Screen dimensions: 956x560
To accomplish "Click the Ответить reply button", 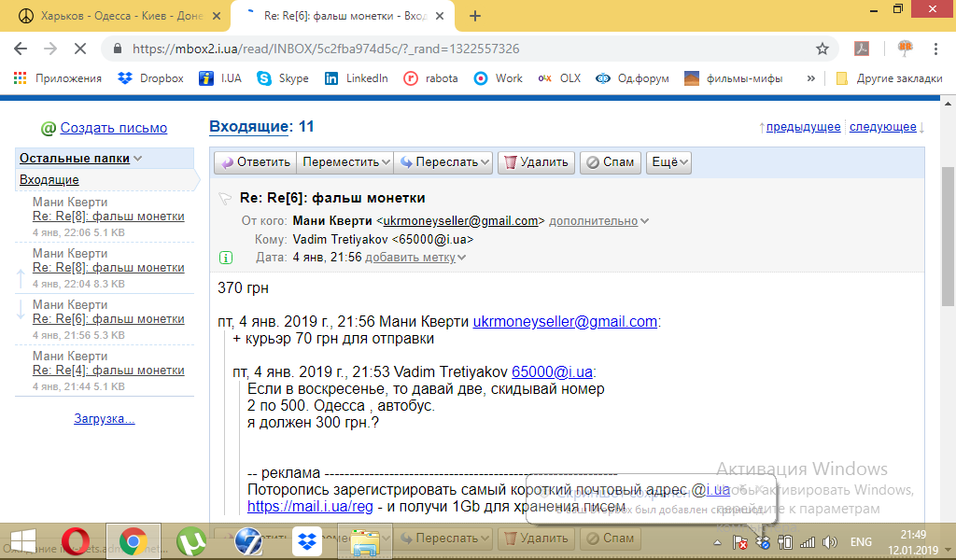I will 256,162.
